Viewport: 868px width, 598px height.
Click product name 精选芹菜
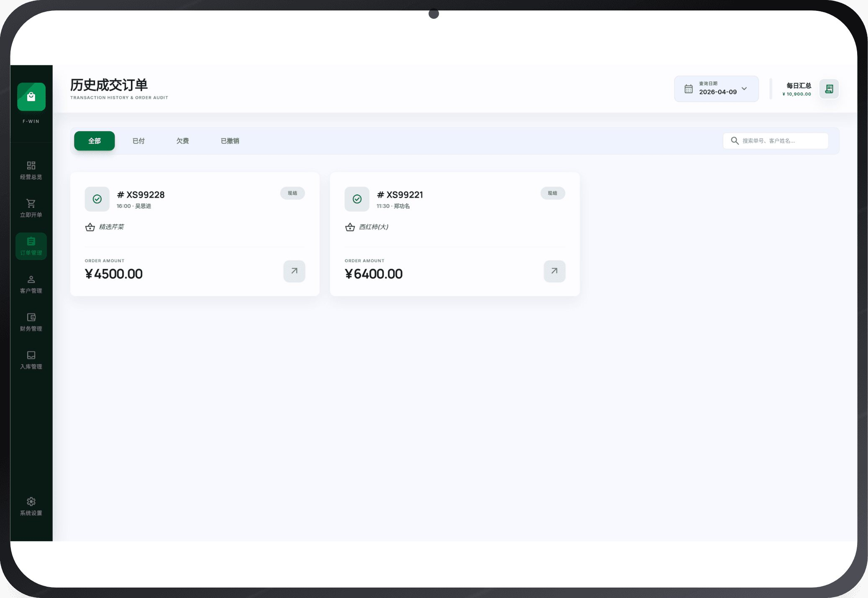112,227
